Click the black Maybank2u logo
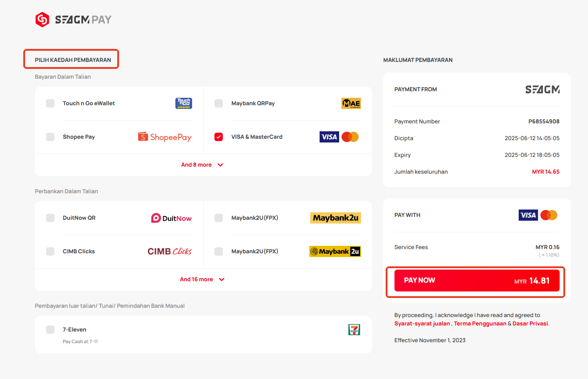 pyautogui.click(x=335, y=251)
